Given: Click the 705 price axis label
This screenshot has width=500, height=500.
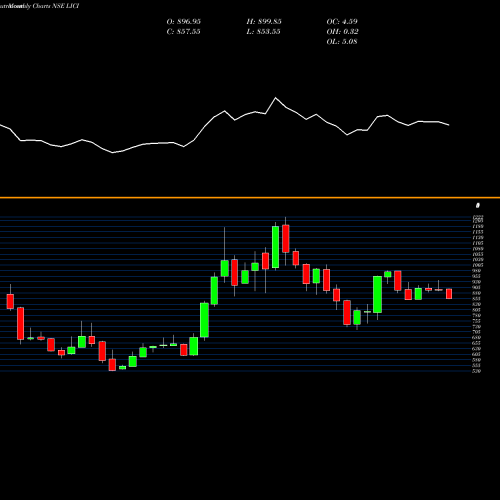Looking at the screenshot, I should tap(477, 332).
